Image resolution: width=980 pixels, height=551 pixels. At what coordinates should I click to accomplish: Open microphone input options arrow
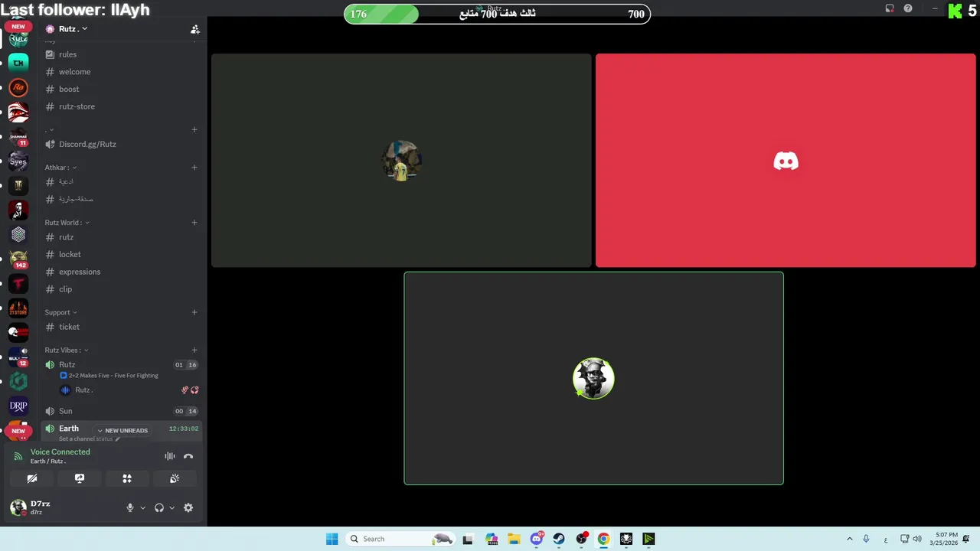[x=142, y=507]
